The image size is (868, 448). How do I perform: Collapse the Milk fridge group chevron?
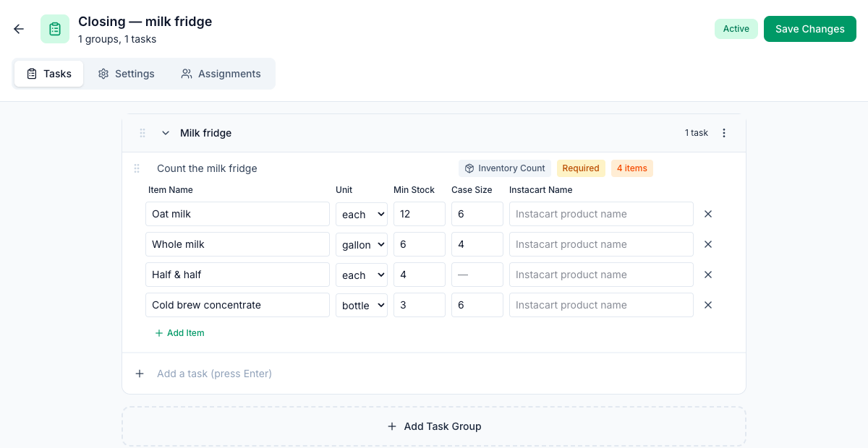(x=166, y=133)
